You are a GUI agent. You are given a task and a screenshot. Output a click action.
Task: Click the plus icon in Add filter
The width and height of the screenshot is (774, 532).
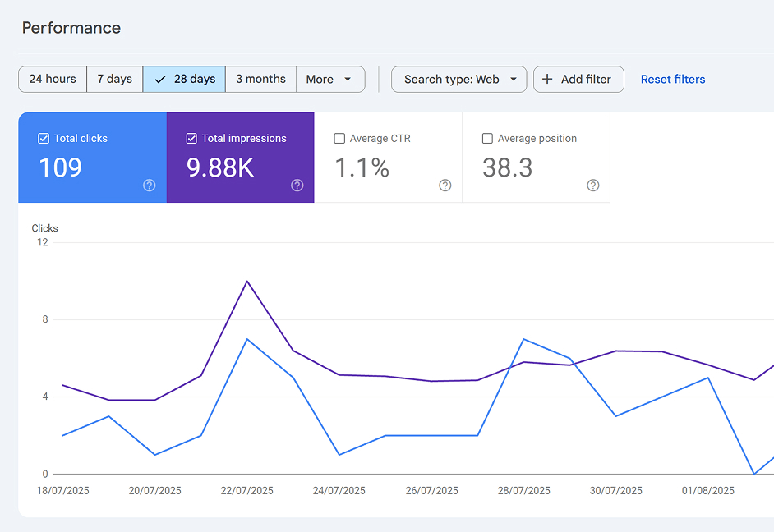548,80
